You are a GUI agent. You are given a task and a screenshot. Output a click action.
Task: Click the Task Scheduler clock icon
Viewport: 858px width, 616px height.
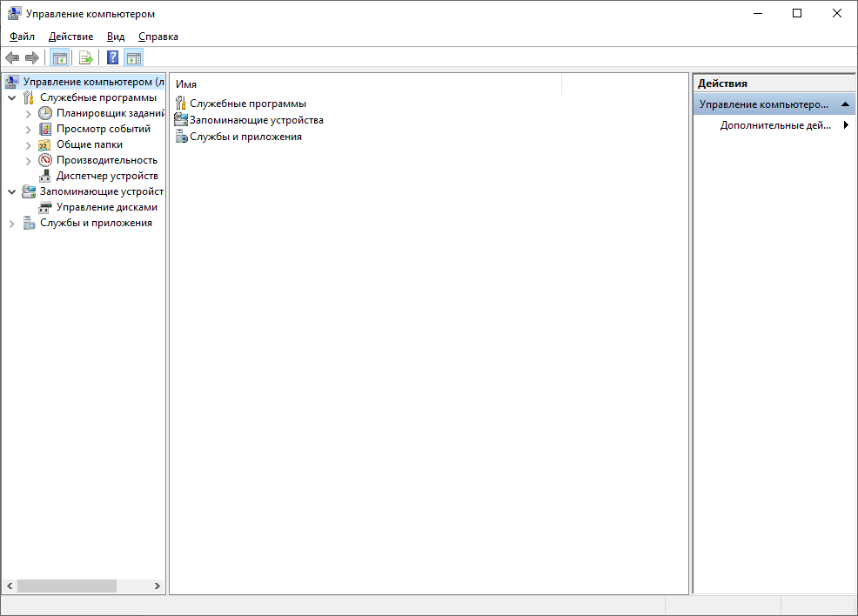(x=45, y=113)
